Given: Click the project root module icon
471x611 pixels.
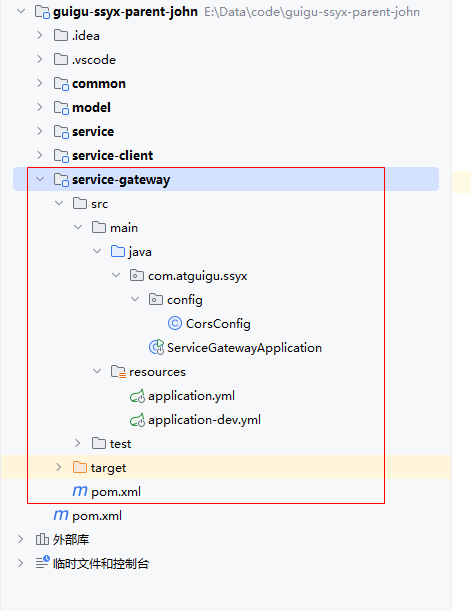Looking at the screenshot, I should (42, 12).
